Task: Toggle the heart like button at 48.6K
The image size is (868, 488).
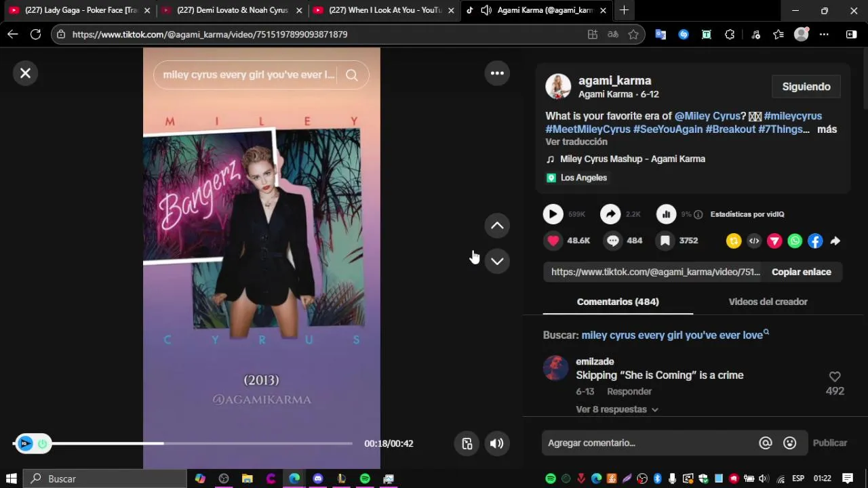Action: [553, 241]
